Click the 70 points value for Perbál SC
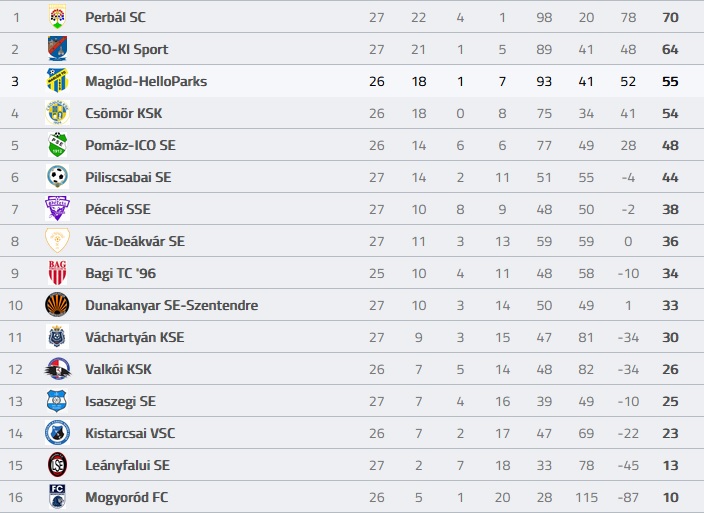Viewport: 704px width, 513px height. pos(670,18)
